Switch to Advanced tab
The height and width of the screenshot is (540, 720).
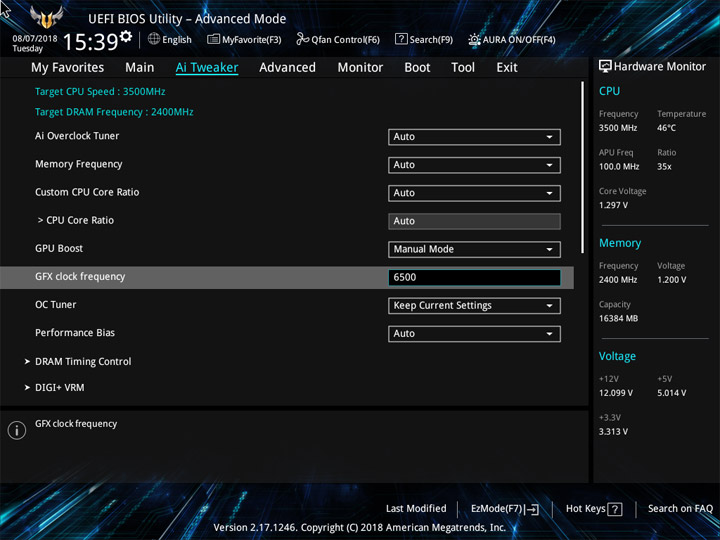coord(287,68)
